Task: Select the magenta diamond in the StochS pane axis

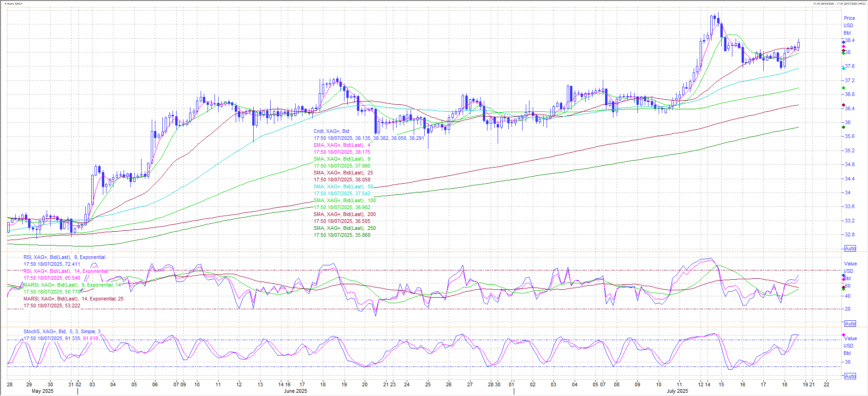Action: (844, 335)
